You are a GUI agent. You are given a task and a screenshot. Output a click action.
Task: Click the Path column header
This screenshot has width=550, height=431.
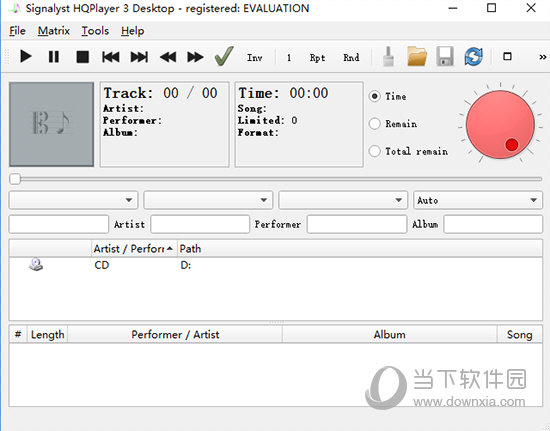360,249
